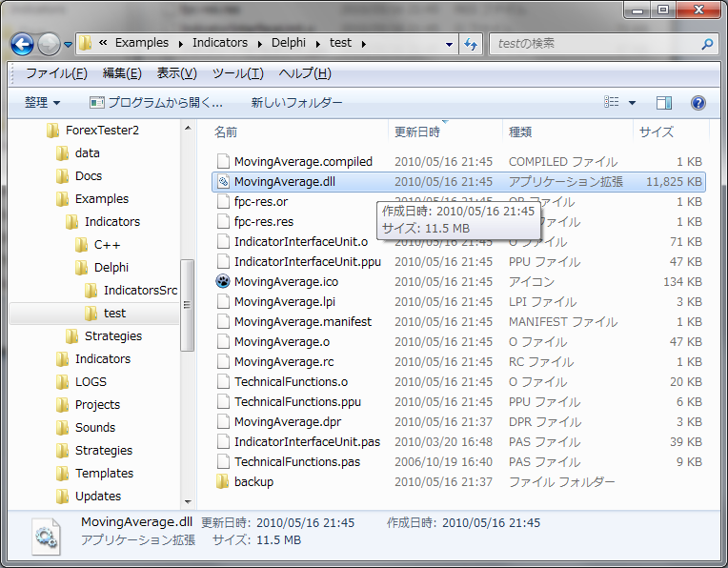Sort by 種類 column header

click(x=520, y=132)
